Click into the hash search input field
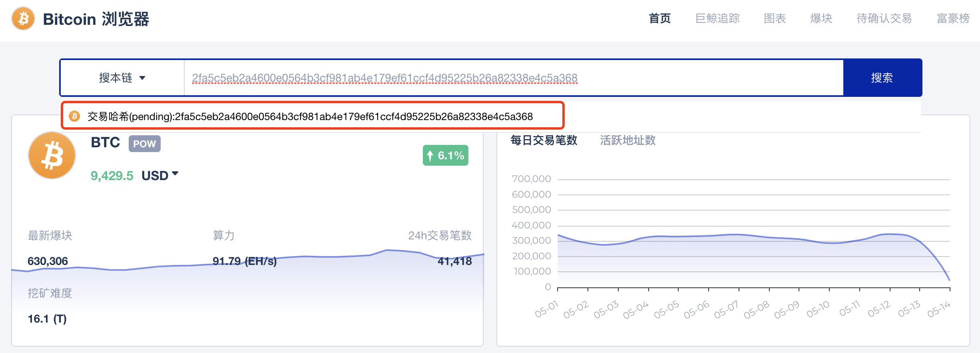Image resolution: width=980 pixels, height=353 pixels. 514,78
